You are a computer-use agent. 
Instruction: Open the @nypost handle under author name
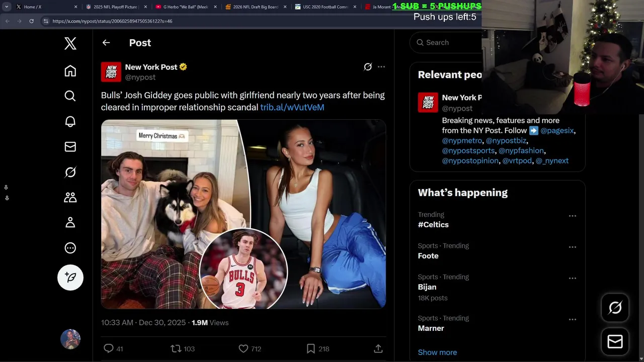(140, 77)
